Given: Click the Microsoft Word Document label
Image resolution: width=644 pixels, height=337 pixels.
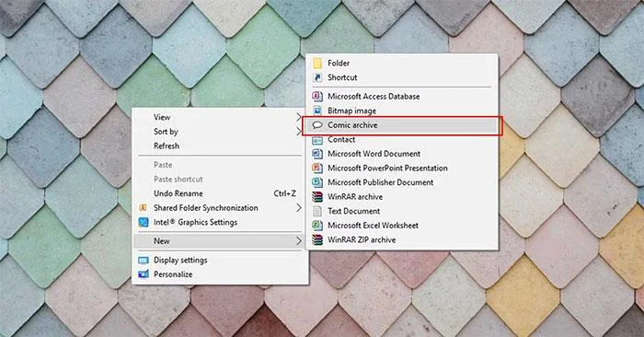Looking at the screenshot, I should (x=374, y=154).
